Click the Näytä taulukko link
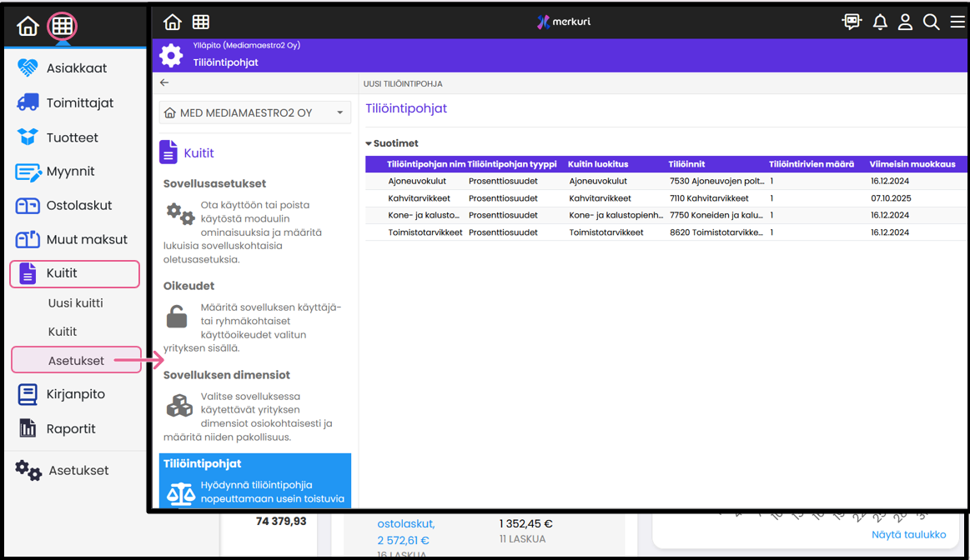 click(908, 534)
